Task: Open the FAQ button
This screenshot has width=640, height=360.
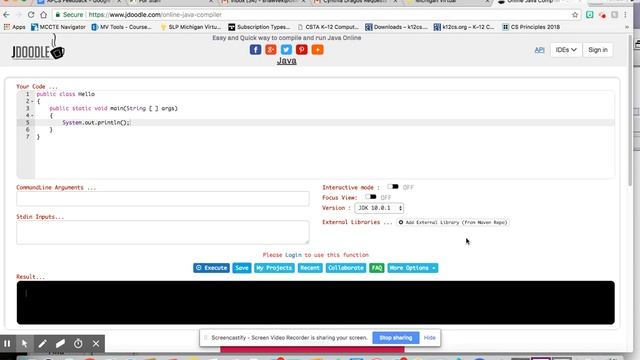Action: coord(377,268)
